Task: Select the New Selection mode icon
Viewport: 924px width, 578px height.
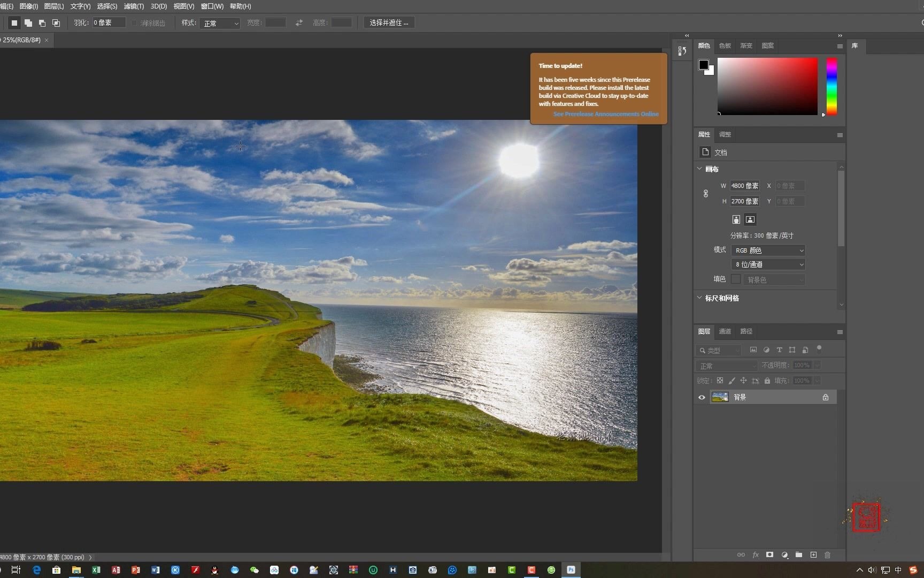Action: point(14,22)
